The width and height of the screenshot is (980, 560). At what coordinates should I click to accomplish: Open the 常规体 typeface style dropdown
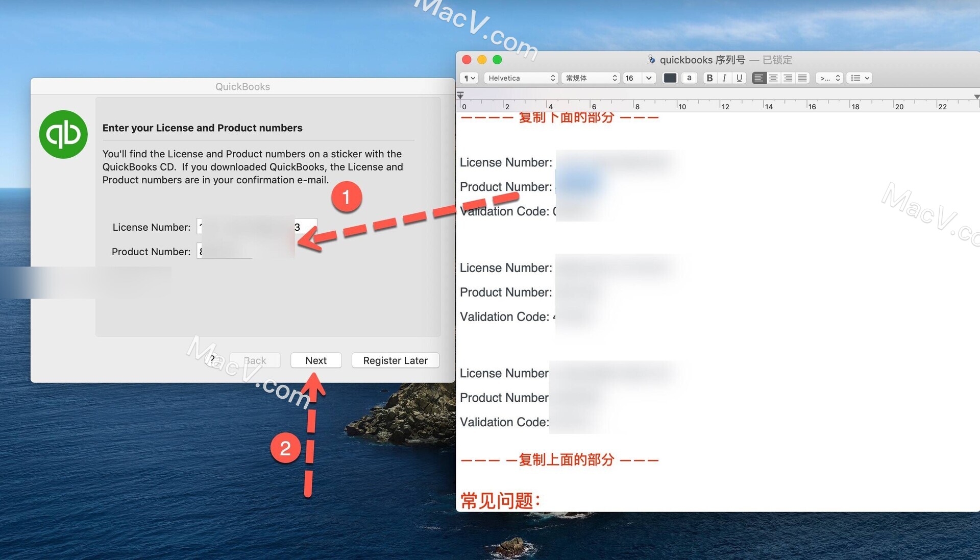click(x=591, y=78)
